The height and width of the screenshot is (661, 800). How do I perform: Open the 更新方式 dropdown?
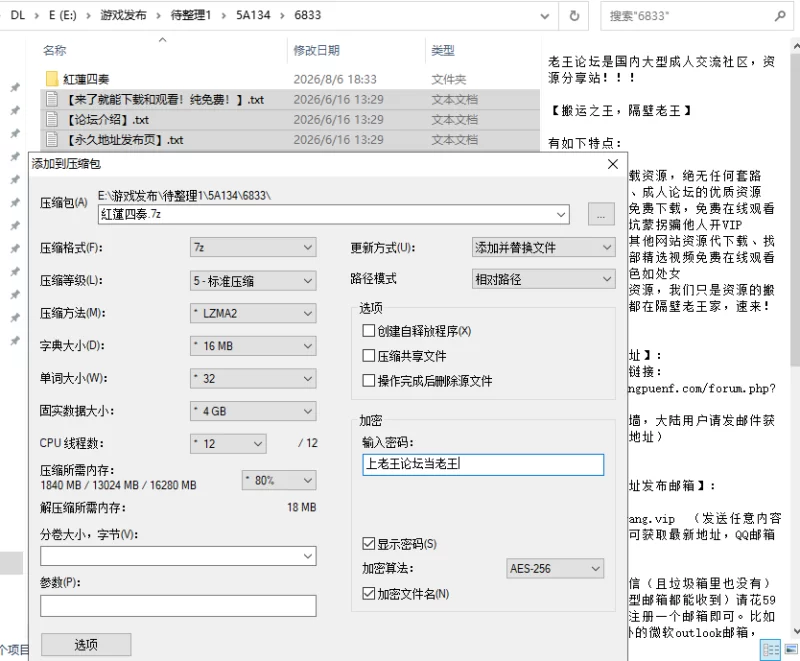coord(543,247)
